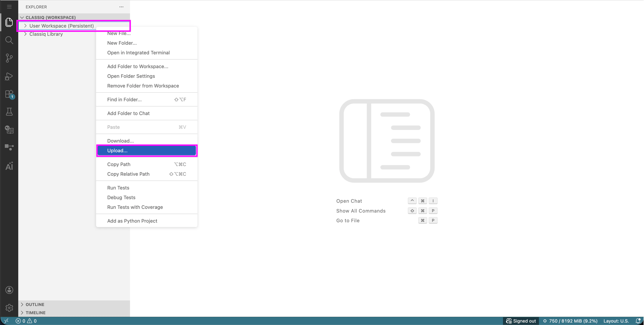This screenshot has height=325, width=644.
Task: Open the Hex-like connector view icon
Action: 9,147
